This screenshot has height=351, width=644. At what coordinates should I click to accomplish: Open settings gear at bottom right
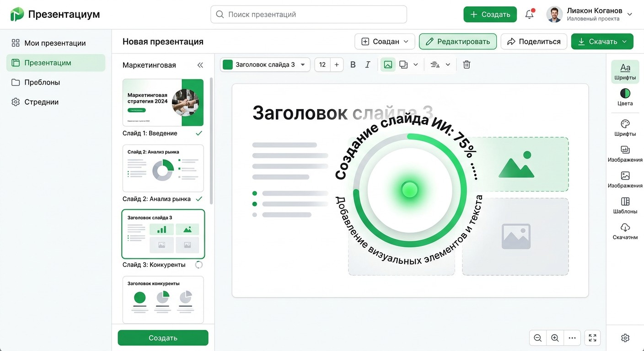625,338
